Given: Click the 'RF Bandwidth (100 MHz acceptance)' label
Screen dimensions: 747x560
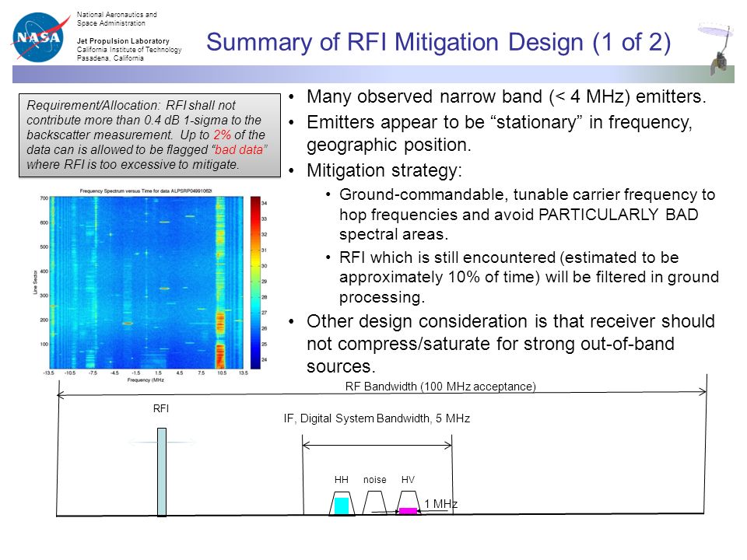Looking at the screenshot, I should tap(440, 387).
